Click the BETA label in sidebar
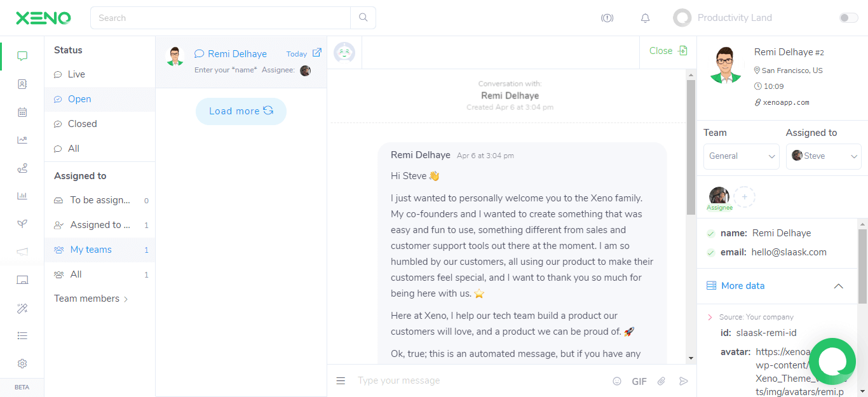This screenshot has height=397, width=868. pyautogui.click(x=22, y=387)
